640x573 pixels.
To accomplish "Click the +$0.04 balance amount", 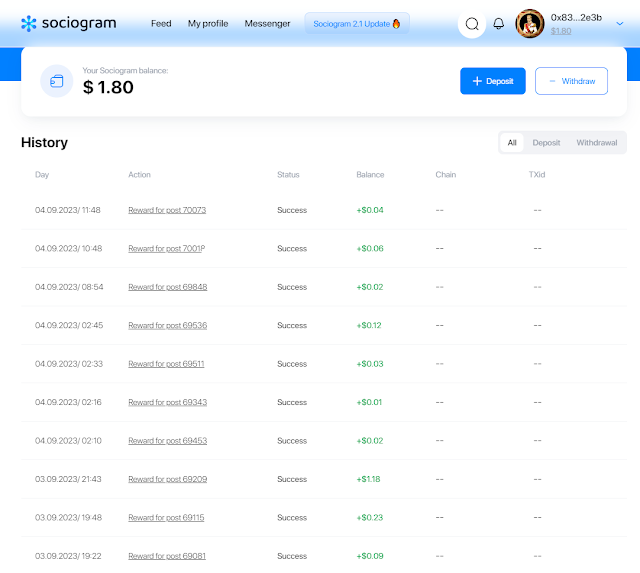I will [370, 210].
